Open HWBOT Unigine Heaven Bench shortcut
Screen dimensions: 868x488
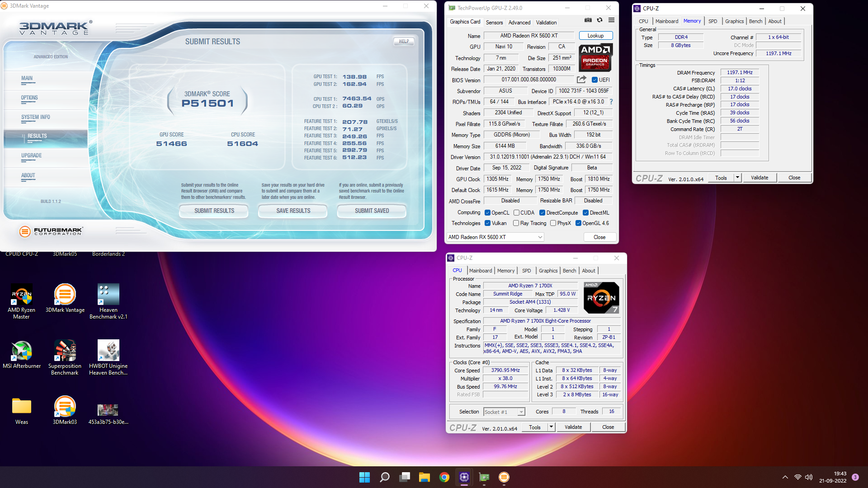[x=108, y=357]
